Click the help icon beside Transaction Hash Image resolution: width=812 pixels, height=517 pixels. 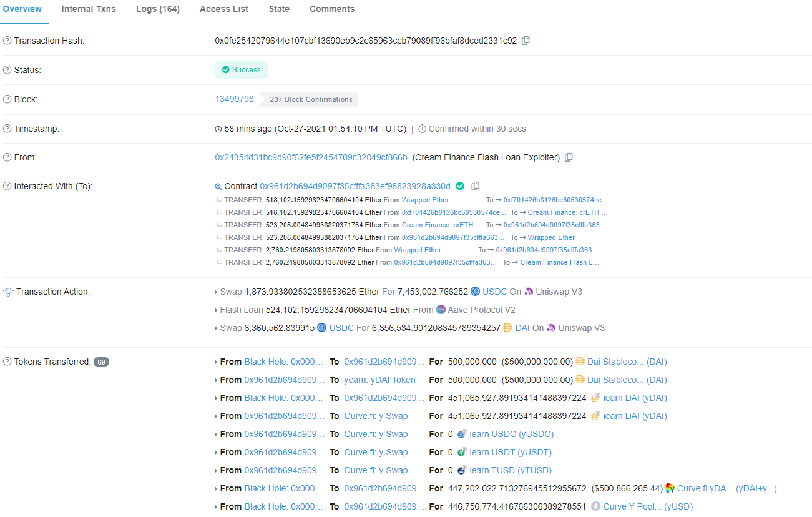(7, 41)
